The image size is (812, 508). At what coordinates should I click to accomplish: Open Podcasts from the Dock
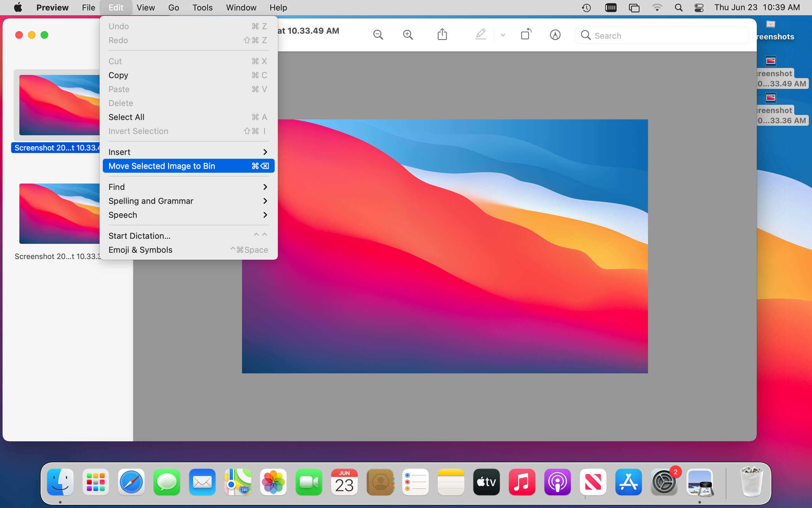(x=558, y=482)
